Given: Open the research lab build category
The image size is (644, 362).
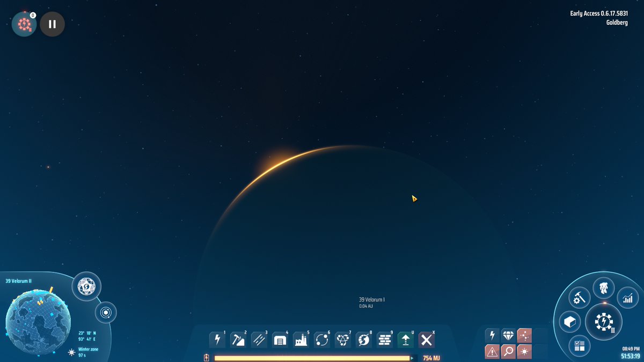Looking at the screenshot, I should click(342, 339).
